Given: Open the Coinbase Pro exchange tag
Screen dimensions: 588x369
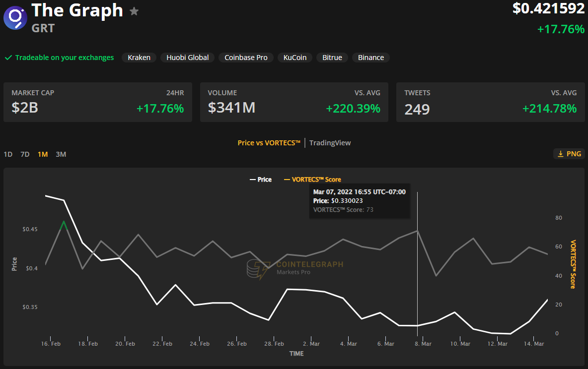Looking at the screenshot, I should (x=246, y=58).
